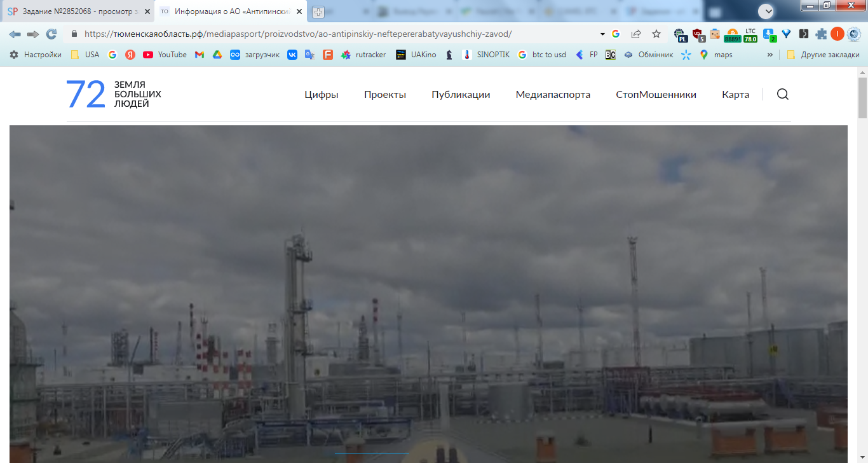Click the refinery hero banner image
868x463 pixels.
click(428, 294)
